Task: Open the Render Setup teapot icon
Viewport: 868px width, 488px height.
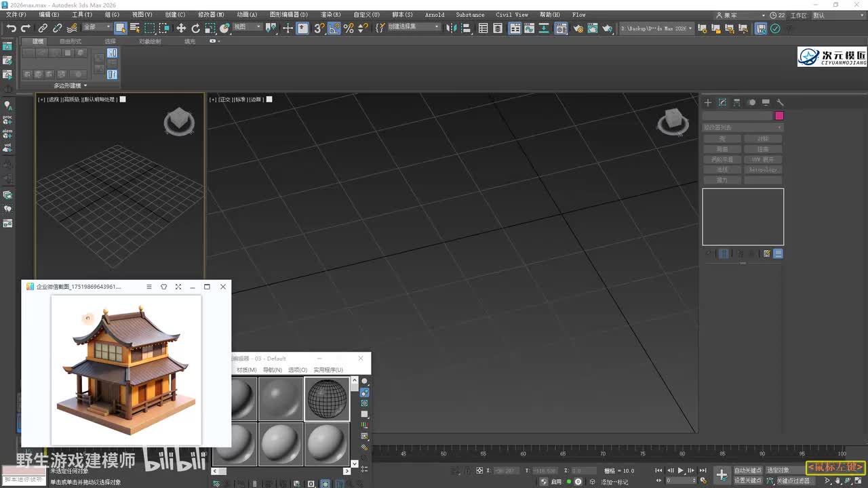Action: (578, 28)
